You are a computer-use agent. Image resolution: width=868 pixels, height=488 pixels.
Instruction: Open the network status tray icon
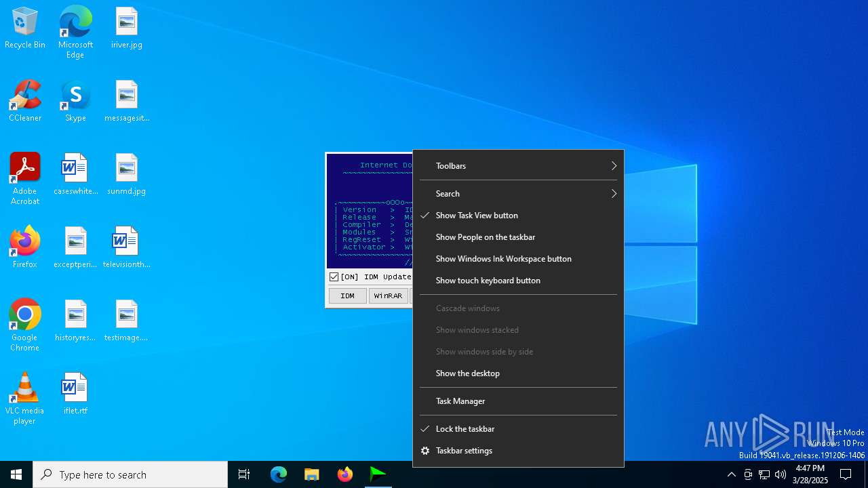click(764, 474)
